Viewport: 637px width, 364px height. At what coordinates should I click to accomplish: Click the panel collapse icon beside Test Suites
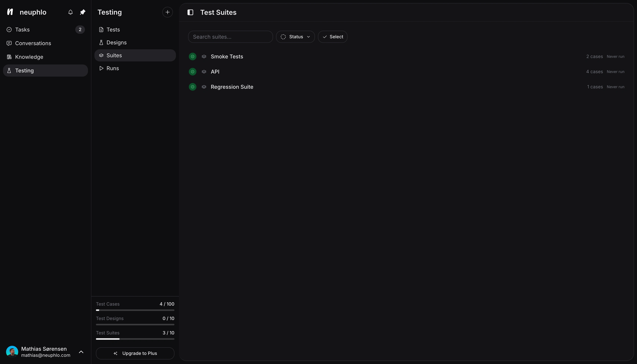click(x=190, y=12)
